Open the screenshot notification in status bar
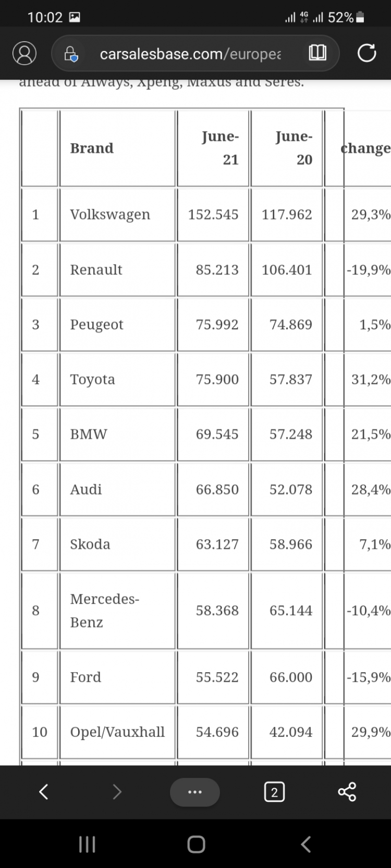 (x=75, y=17)
